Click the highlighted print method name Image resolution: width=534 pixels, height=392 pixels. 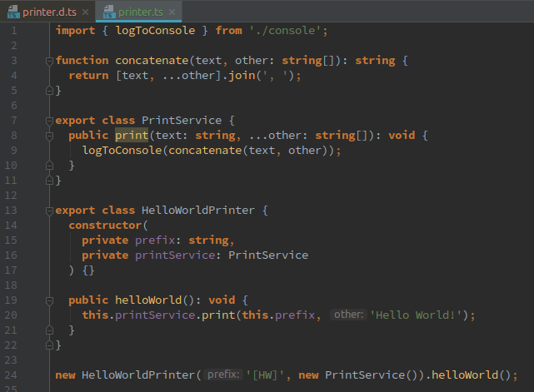[x=132, y=135]
